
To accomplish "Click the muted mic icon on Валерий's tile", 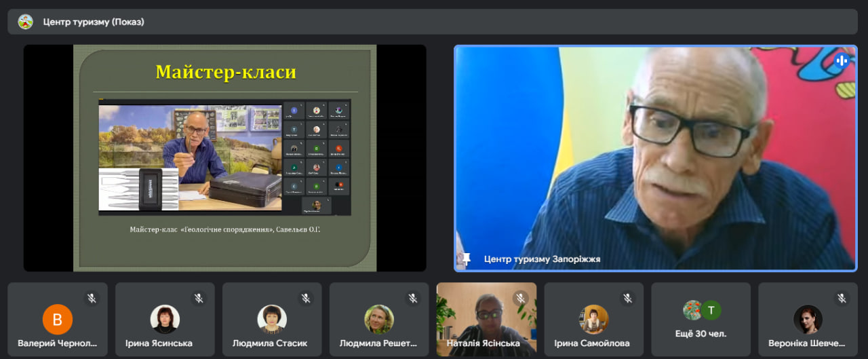I will 92,299.
